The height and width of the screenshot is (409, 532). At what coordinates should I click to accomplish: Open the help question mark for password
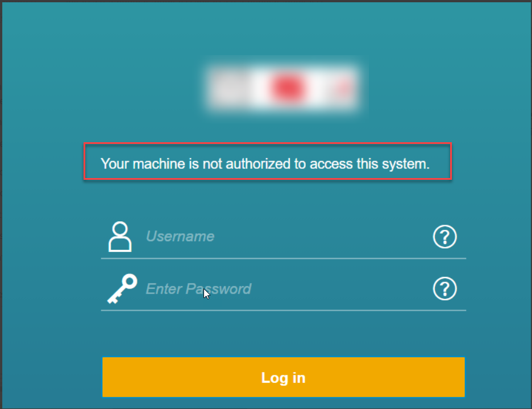(x=445, y=289)
